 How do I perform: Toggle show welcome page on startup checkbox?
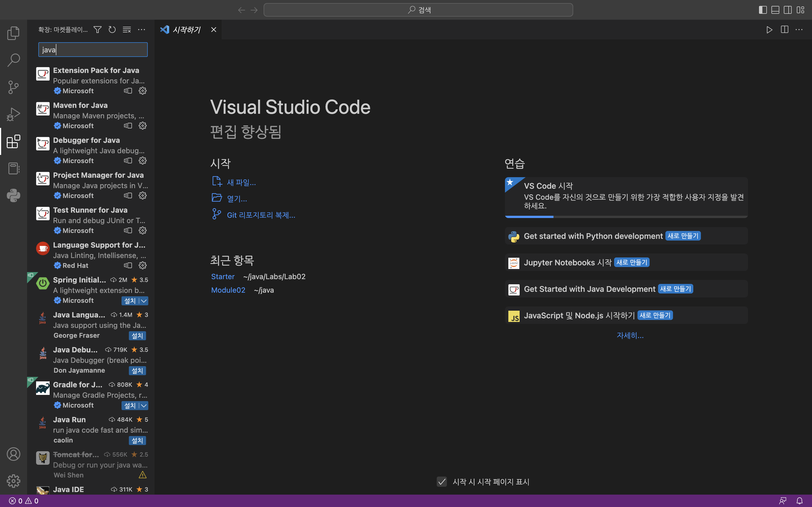click(442, 482)
